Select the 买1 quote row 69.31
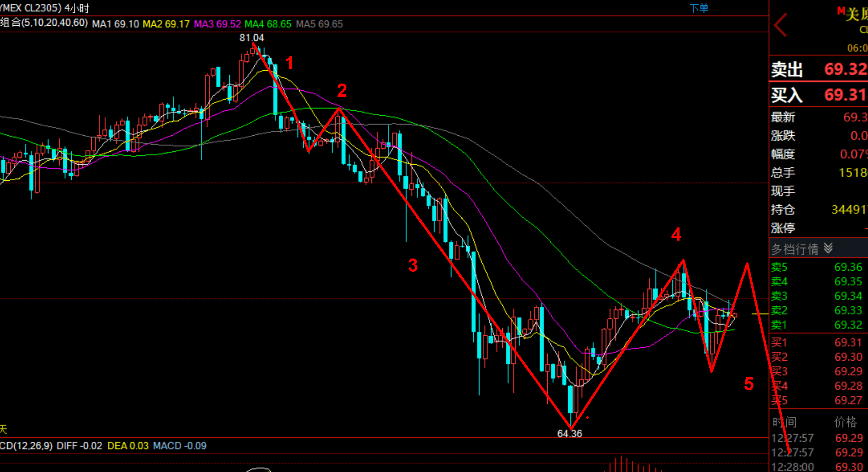868x472 pixels. pos(819,342)
